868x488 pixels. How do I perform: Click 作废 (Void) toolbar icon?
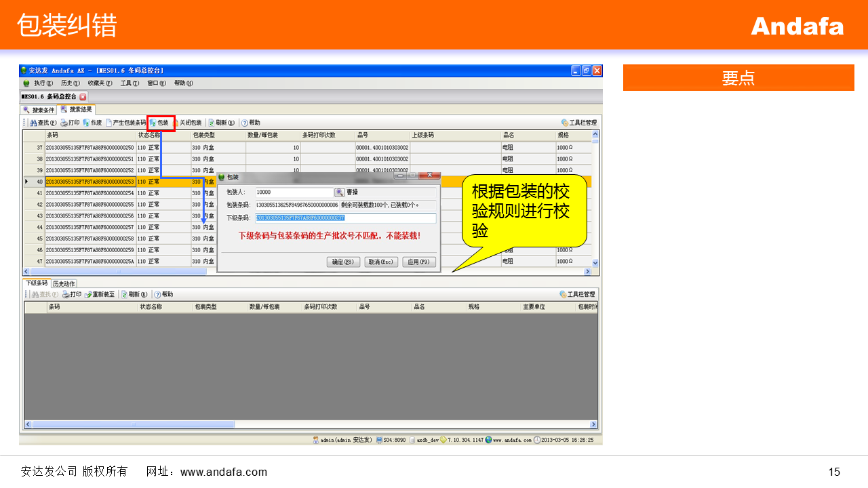pyautogui.click(x=92, y=123)
